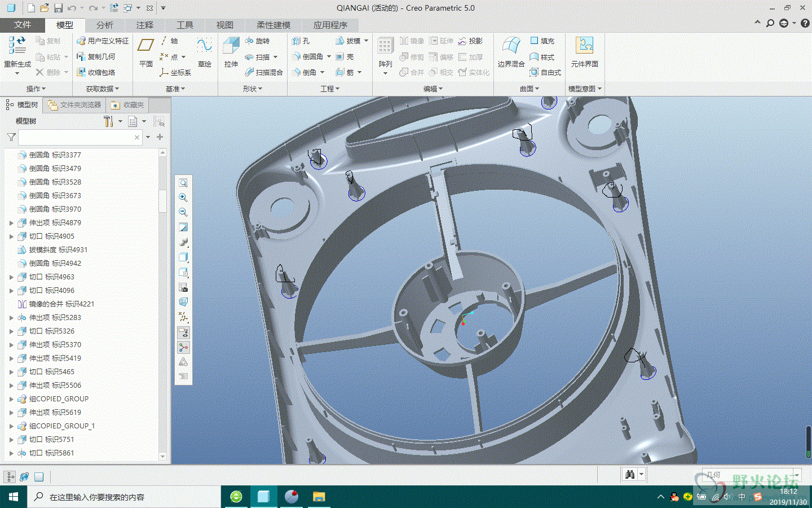Open the 倒圆角 dropdown arrow
The width and height of the screenshot is (812, 508).
pos(329,57)
